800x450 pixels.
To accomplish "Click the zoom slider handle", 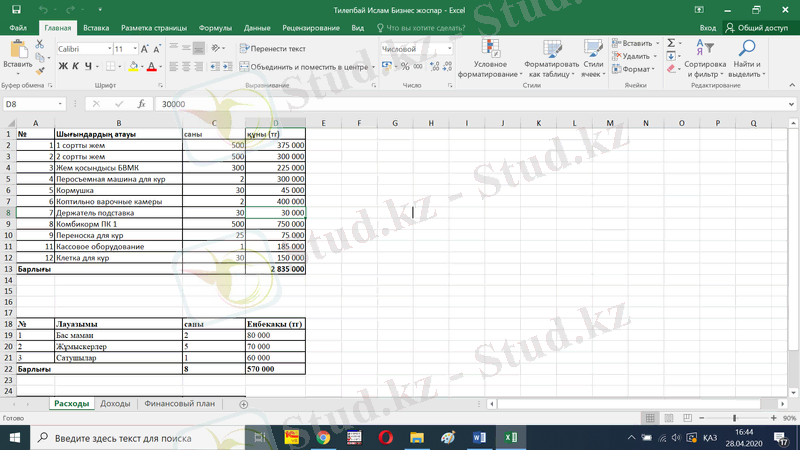I will pyautogui.click(x=735, y=418).
